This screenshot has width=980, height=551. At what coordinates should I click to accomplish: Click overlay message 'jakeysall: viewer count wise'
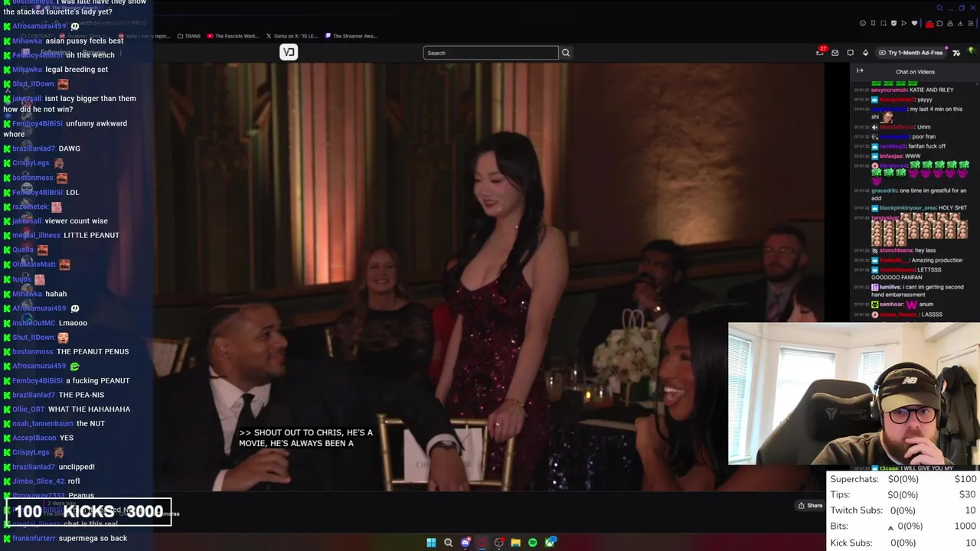[55, 221]
